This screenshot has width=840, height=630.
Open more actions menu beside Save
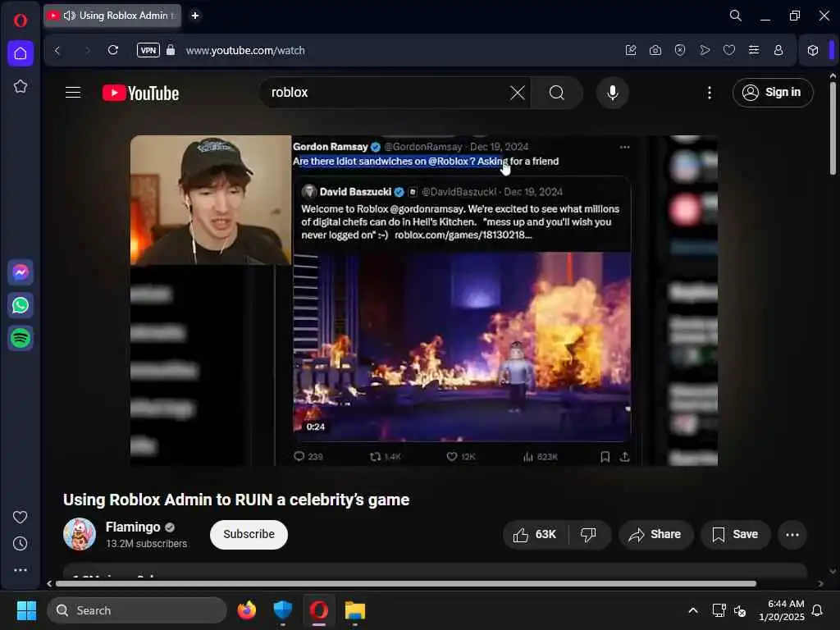792,535
